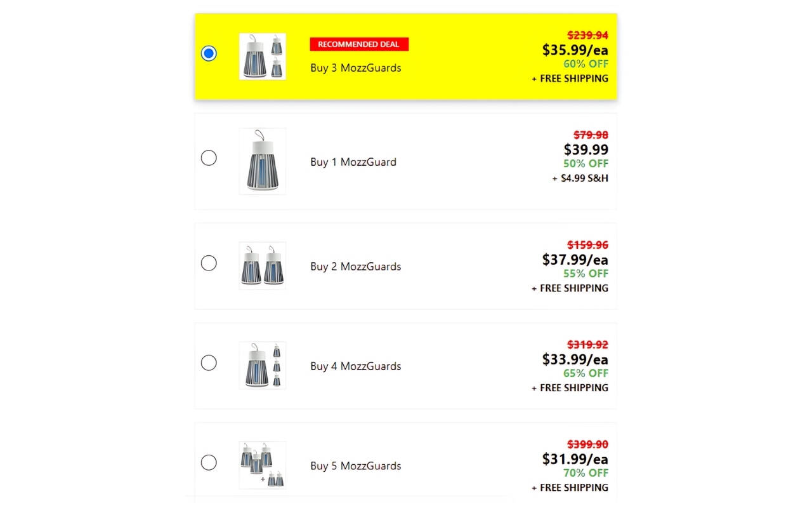
Task: Select the Buy 1 MozzGuard radio button
Action: pos(209,157)
